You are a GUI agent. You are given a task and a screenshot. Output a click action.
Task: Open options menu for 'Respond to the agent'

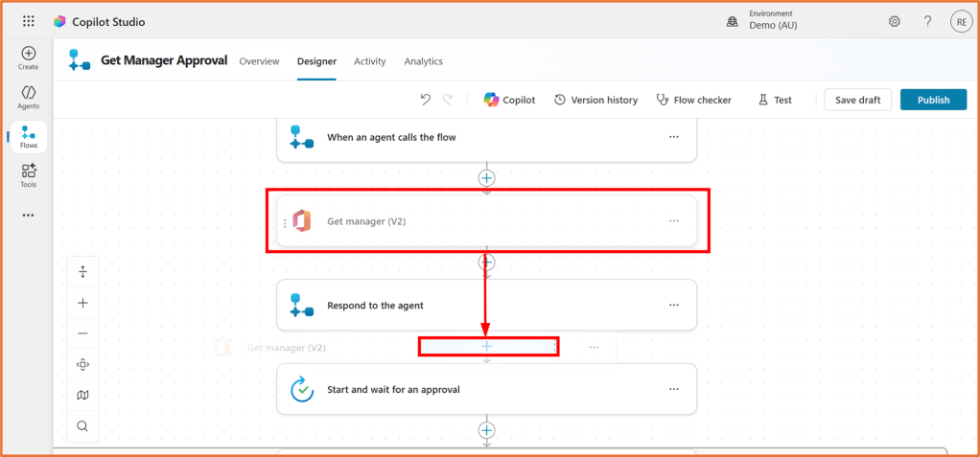pos(674,306)
